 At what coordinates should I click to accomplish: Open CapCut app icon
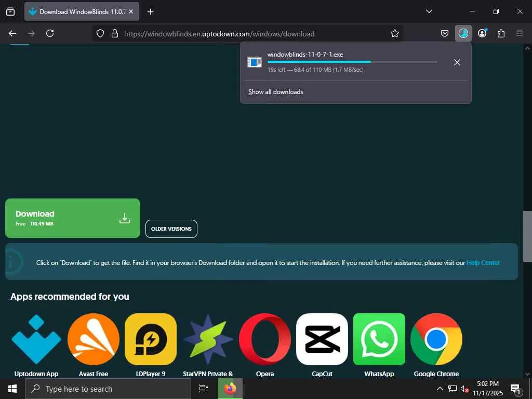click(x=322, y=339)
